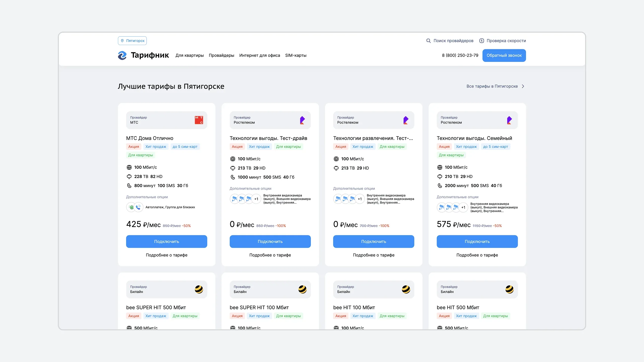Screen dimensions: 644x362
Task: Click Подключить on МТС Дома Отлично
Action: (167, 242)
